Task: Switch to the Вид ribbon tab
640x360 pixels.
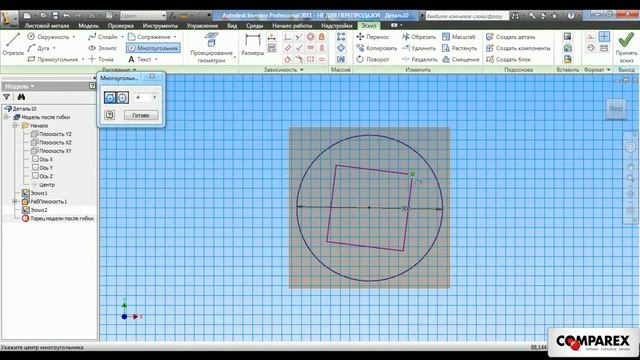Action: [232, 26]
